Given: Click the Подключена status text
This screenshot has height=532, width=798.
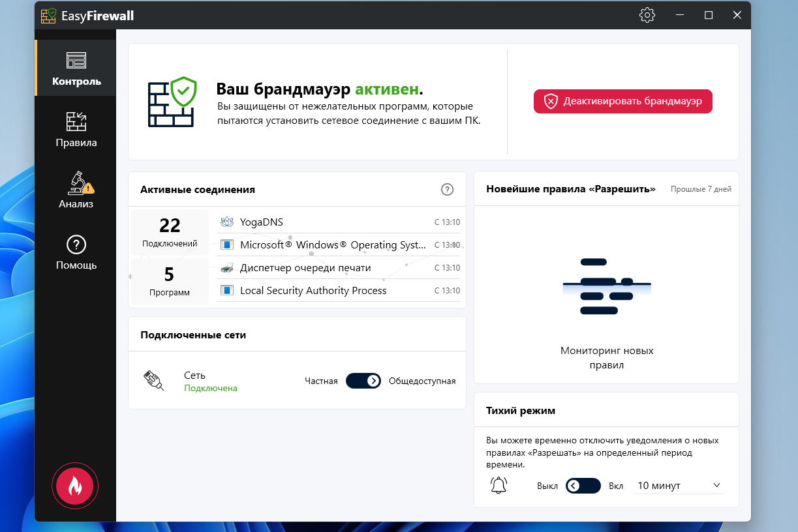Looking at the screenshot, I should pos(211,388).
